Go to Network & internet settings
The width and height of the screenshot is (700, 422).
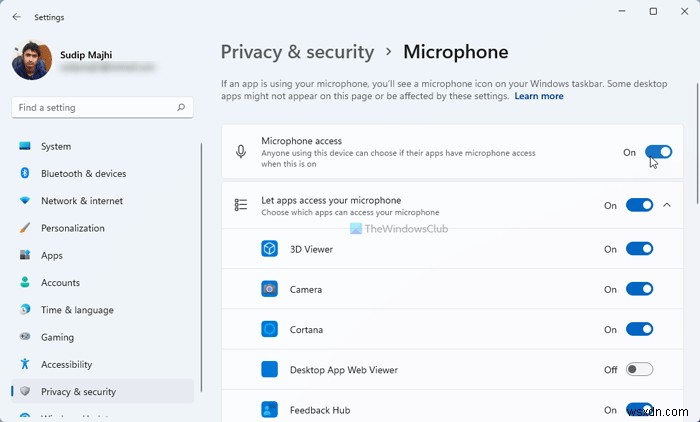[x=103, y=201]
